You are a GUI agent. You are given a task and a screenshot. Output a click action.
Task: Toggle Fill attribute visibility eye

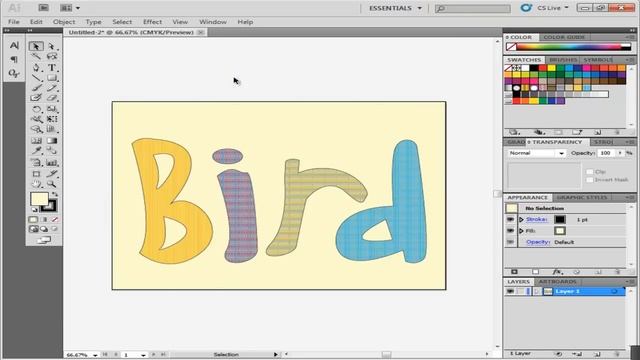510,231
